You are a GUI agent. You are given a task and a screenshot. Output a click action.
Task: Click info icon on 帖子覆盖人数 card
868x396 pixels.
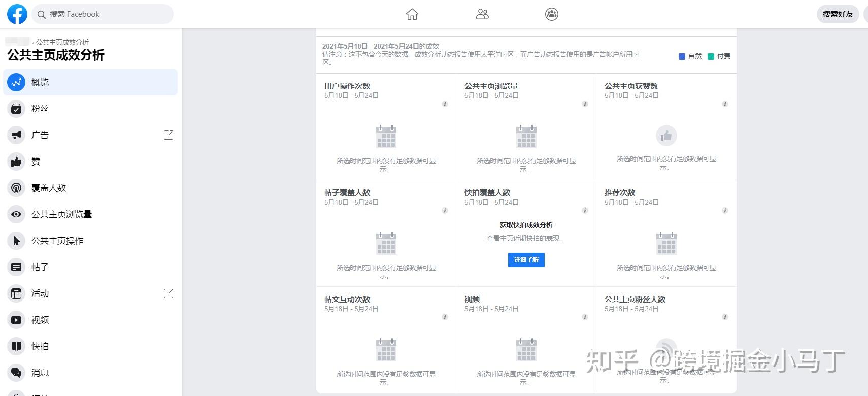445,211
